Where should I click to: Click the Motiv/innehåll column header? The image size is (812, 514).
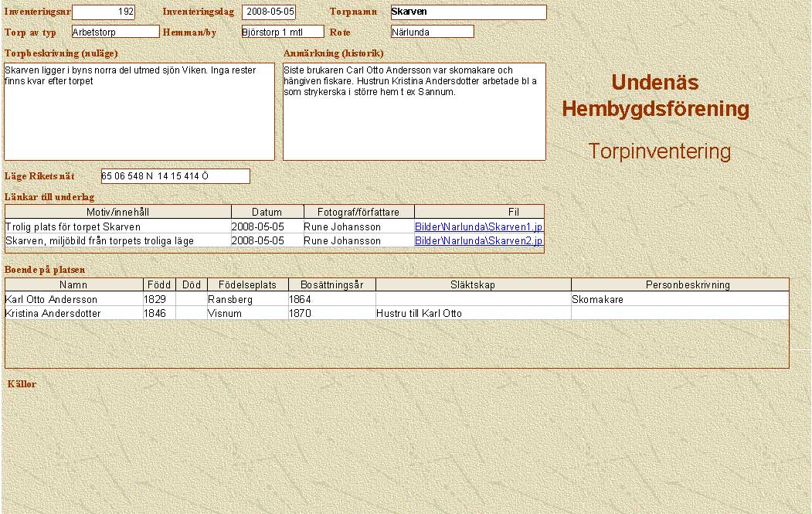click(x=118, y=212)
